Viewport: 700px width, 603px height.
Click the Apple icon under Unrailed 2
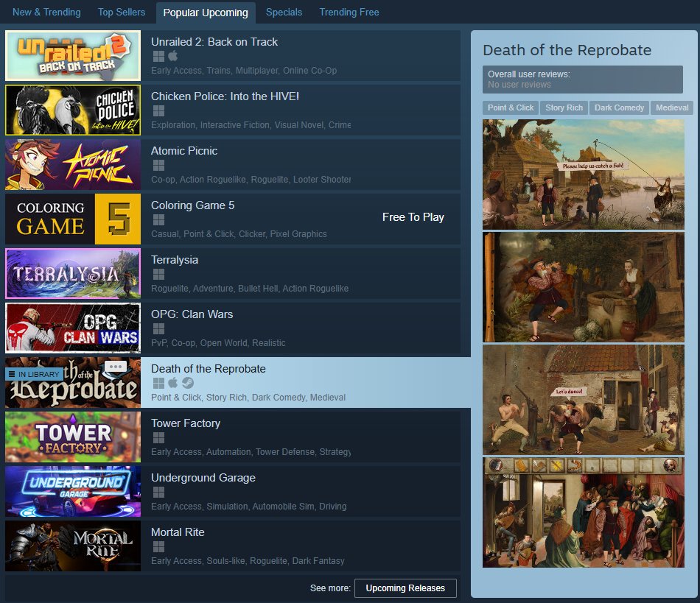pyautogui.click(x=173, y=56)
